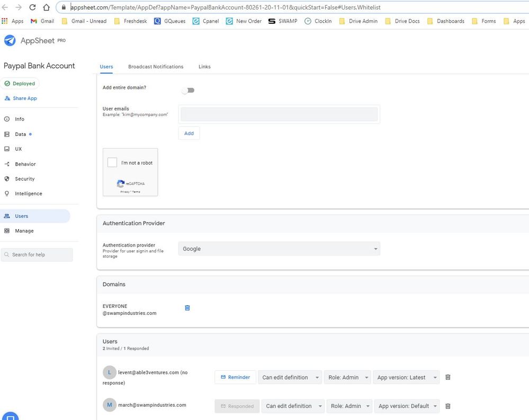Click the browser address bar URL
This screenshot has width=529, height=420.
click(x=226, y=7)
